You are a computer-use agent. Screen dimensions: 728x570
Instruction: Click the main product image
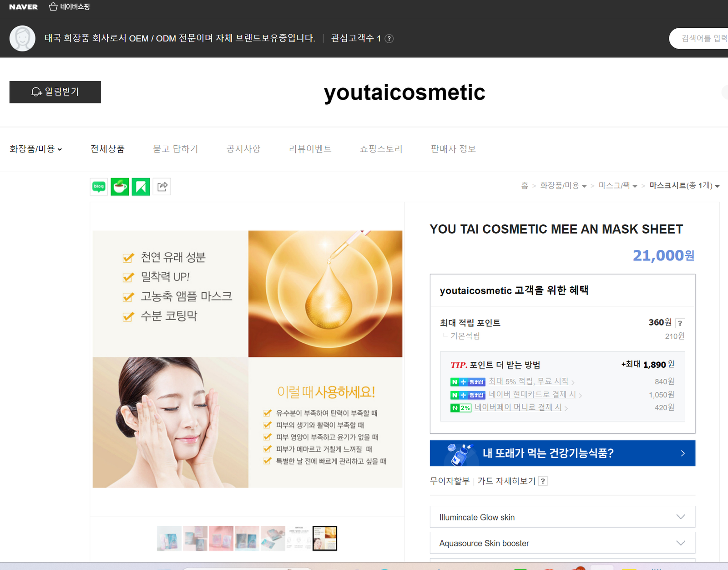(x=248, y=359)
